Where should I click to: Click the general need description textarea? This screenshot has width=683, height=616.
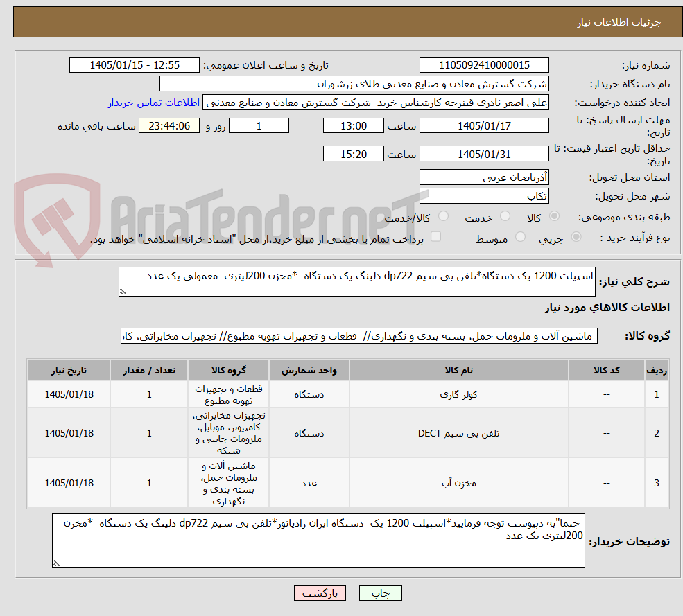[x=356, y=281]
